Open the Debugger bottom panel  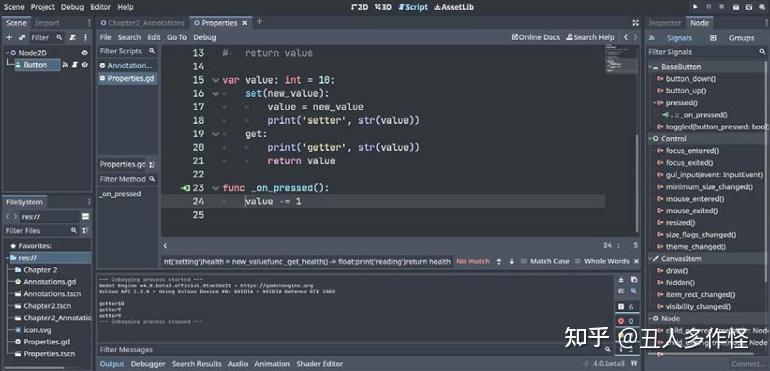[x=148, y=364]
